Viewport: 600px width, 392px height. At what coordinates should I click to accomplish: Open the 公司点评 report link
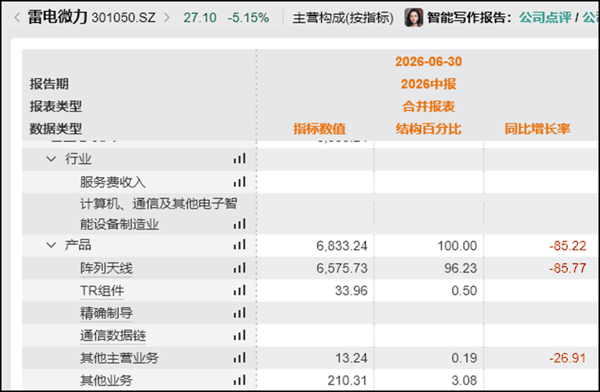[545, 18]
